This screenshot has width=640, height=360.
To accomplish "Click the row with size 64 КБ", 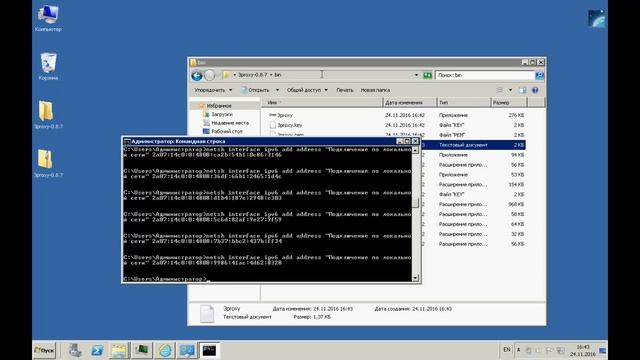I will click(x=473, y=224).
